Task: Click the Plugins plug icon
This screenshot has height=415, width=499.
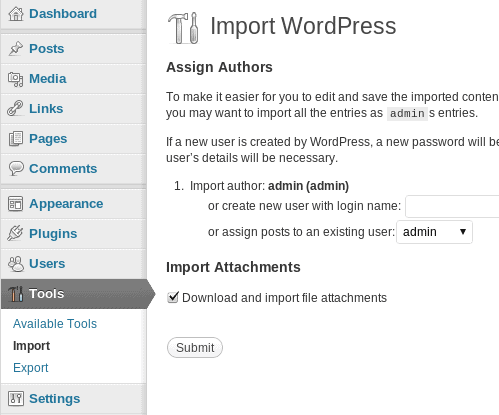Action: tap(16, 234)
